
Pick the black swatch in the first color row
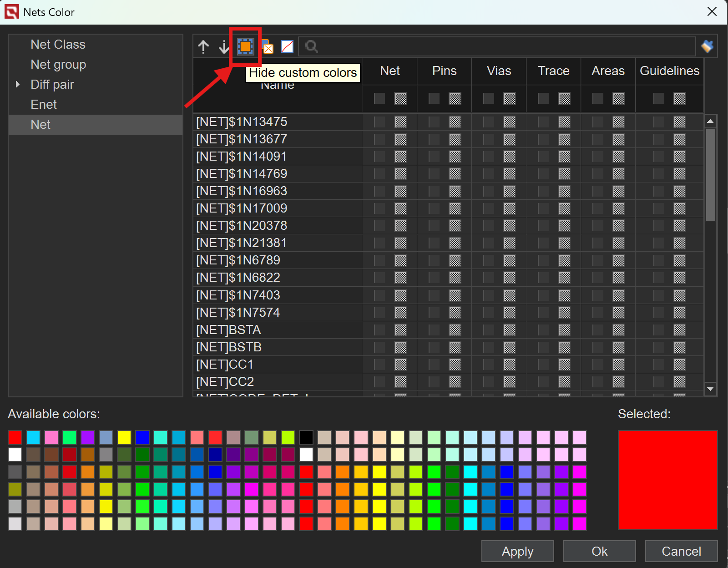pos(306,437)
